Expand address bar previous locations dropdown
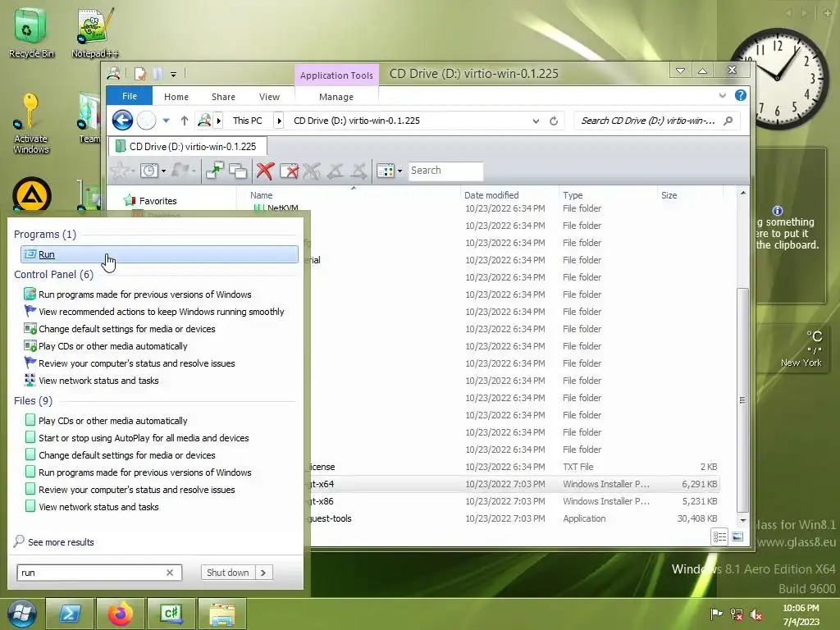The width and height of the screenshot is (840, 630). 536,121
